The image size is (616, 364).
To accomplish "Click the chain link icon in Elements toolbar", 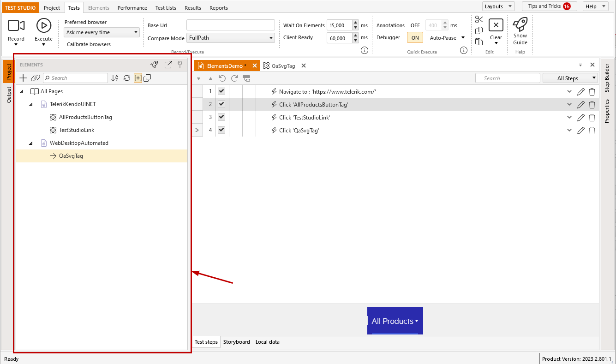I will 36,78.
